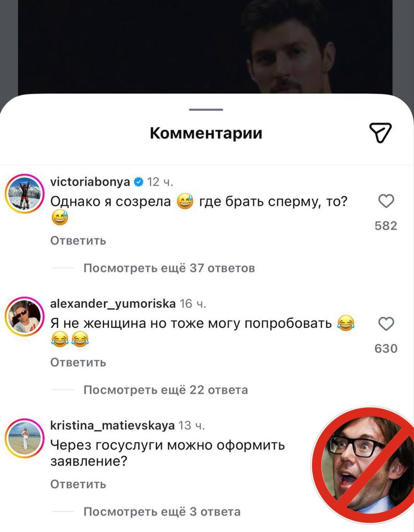Open alexander_yumoriska's profile avatar

click(24, 316)
